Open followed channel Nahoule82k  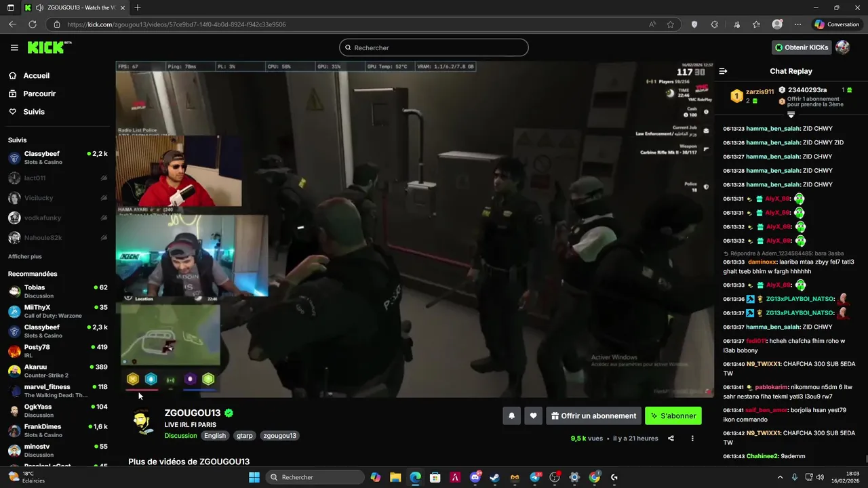point(58,238)
